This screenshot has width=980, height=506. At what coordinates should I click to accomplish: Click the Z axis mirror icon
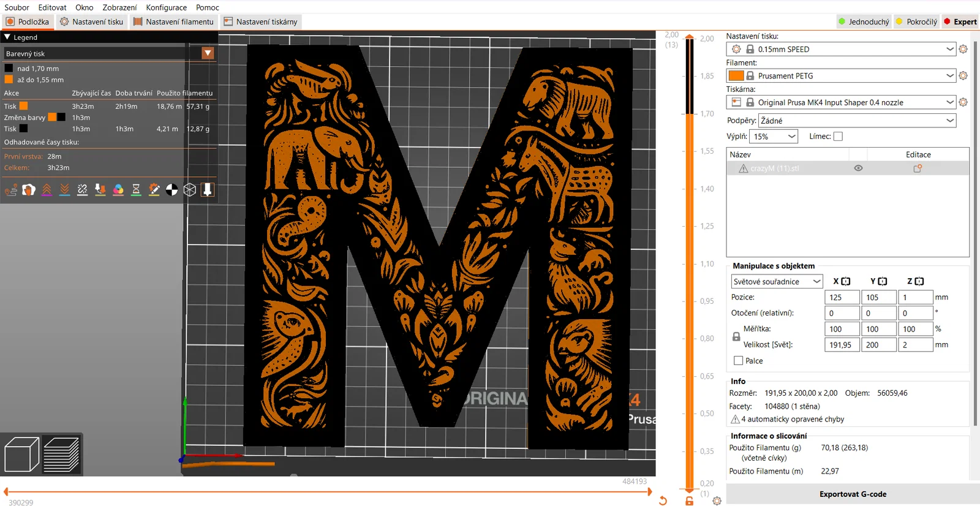click(x=919, y=281)
